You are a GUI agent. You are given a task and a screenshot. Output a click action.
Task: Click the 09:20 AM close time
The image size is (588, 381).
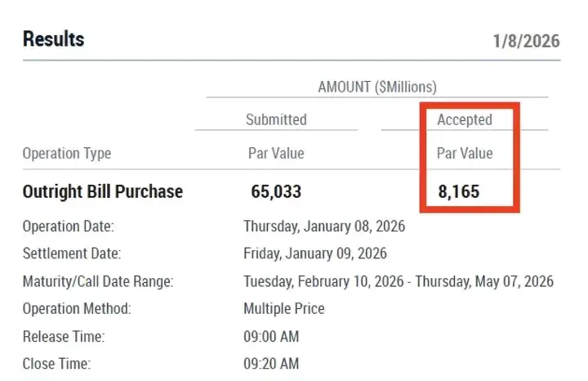271,364
